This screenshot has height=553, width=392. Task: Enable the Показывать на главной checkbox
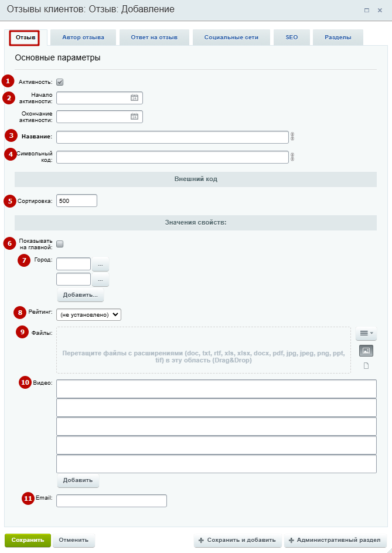(60, 244)
